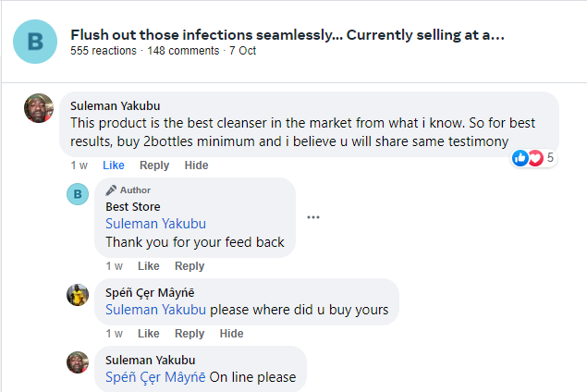Open the three-dot options menu on the Best Store reply

[313, 217]
